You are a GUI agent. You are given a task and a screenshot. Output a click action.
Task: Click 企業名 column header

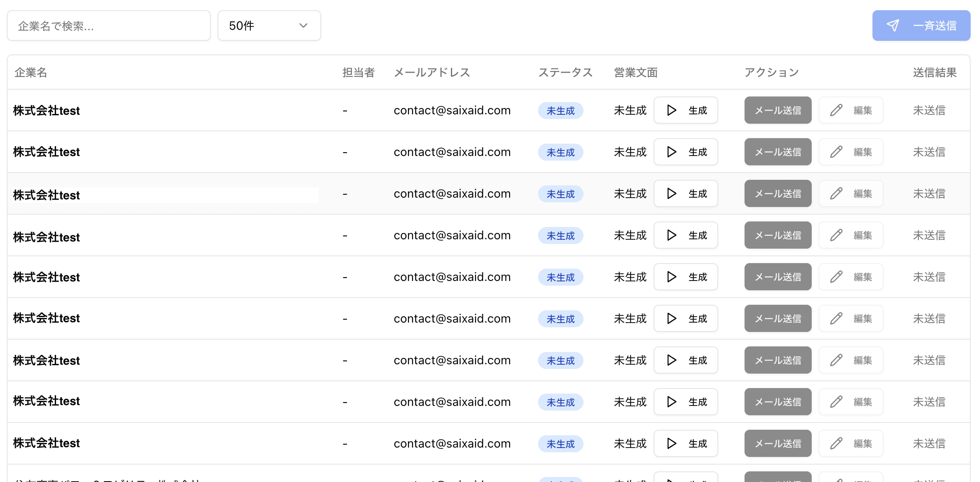coord(31,72)
